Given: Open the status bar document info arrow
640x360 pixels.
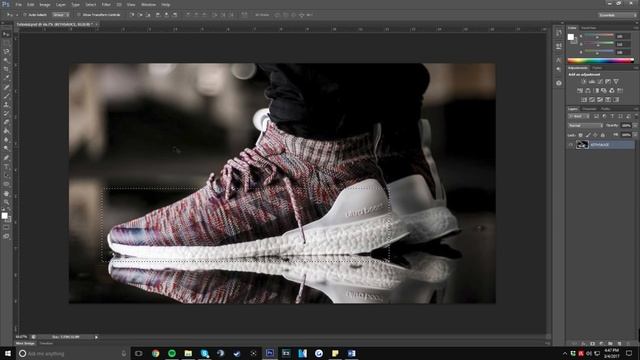Looking at the screenshot, I should pyautogui.click(x=96, y=337).
